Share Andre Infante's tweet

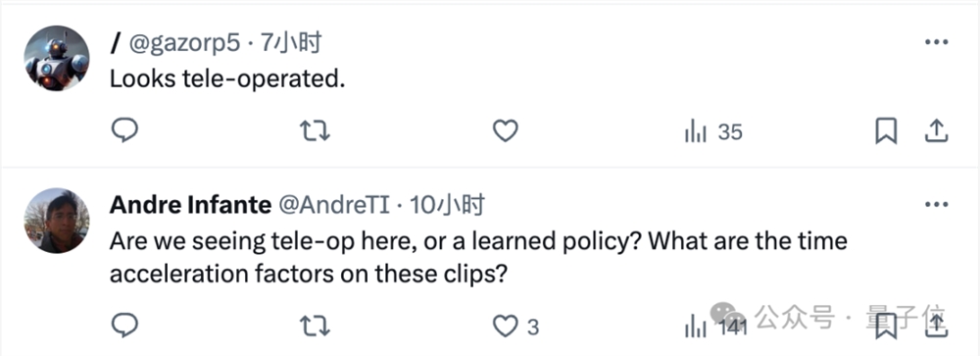[936, 326]
